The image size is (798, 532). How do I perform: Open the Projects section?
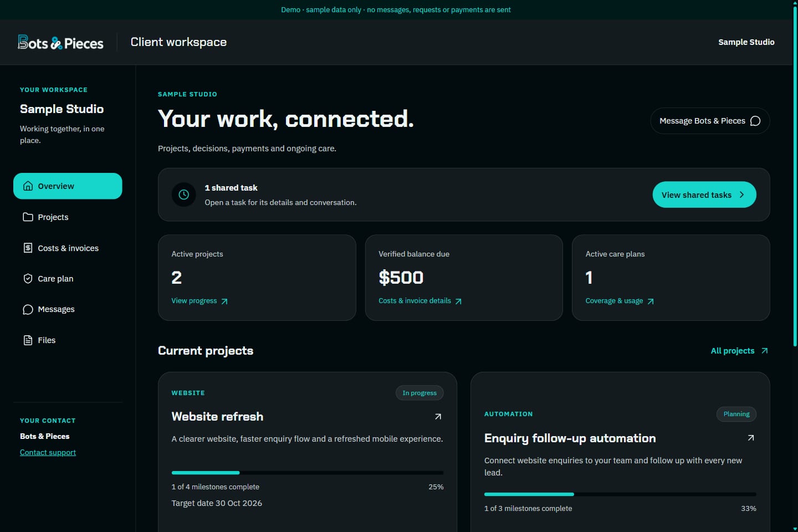click(x=68, y=217)
